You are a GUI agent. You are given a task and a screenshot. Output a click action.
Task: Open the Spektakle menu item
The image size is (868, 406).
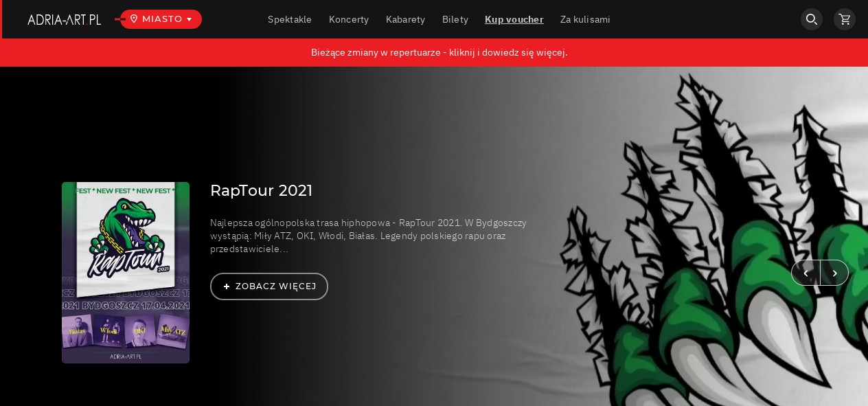[290, 19]
